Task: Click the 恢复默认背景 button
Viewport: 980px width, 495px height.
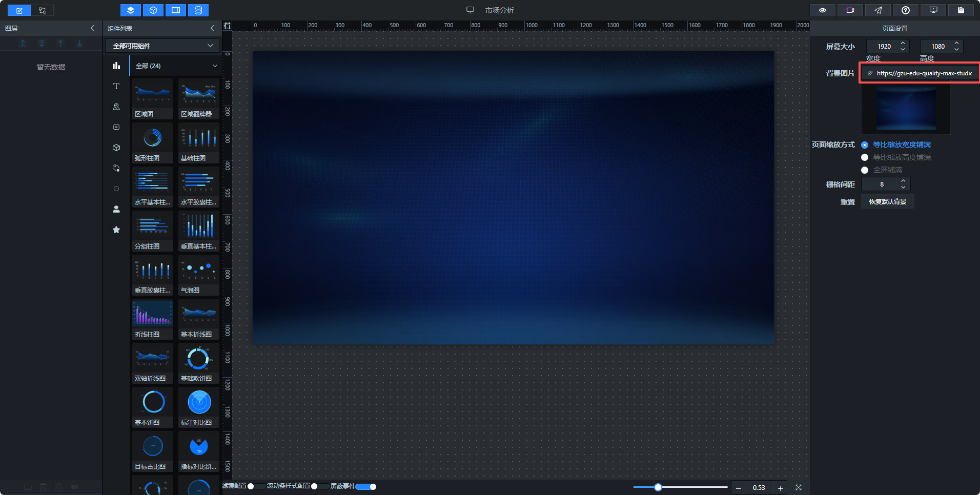Action: (x=887, y=201)
